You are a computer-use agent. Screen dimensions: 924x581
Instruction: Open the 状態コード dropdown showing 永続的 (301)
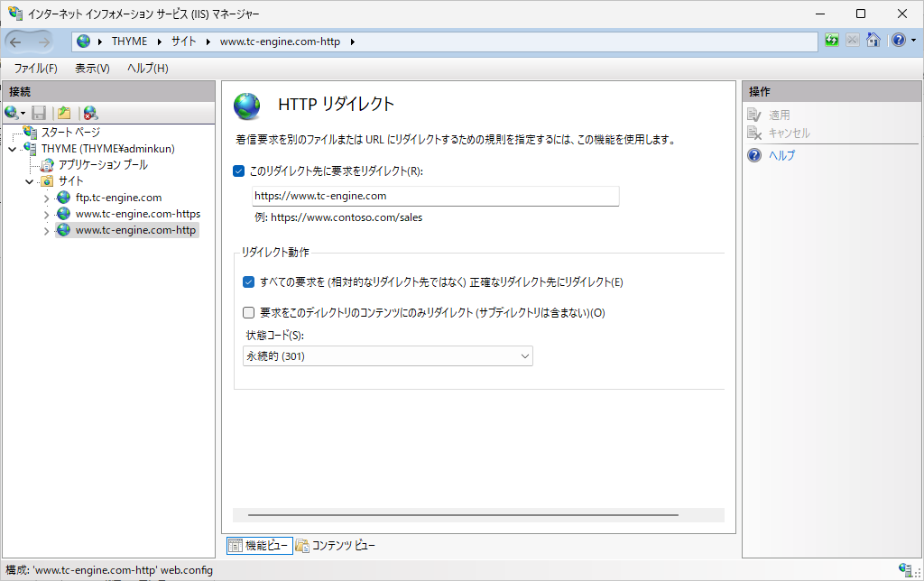[388, 355]
